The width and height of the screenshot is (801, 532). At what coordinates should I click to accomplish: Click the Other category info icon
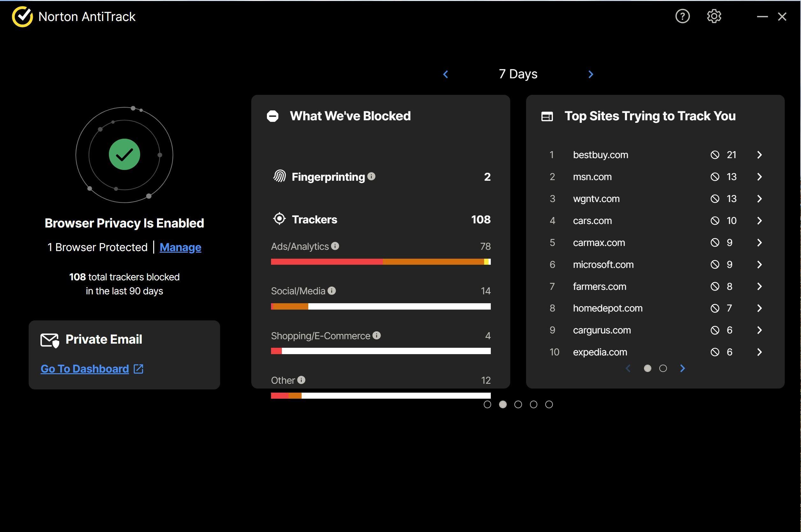click(301, 380)
